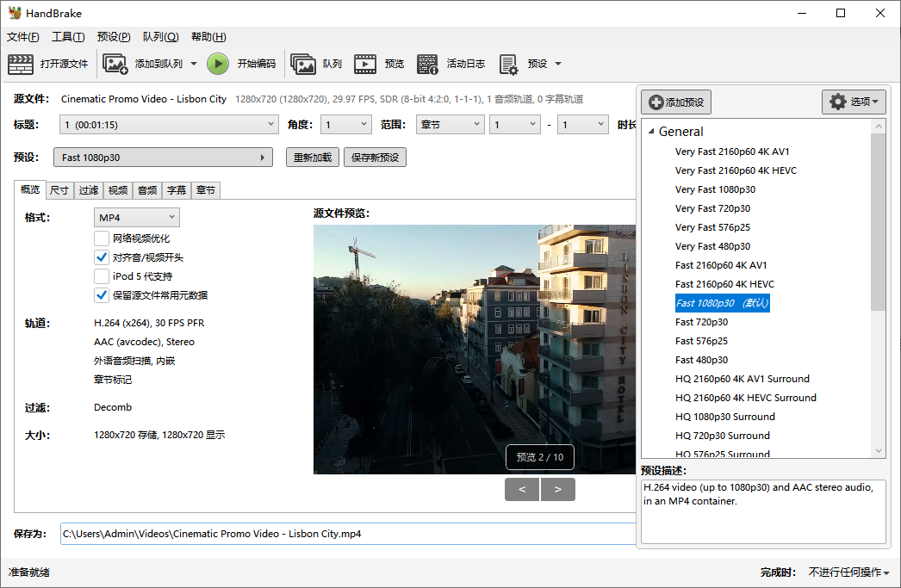Open the Tools (工具) menu
Screen dimensions: 901x588
[x=68, y=37]
